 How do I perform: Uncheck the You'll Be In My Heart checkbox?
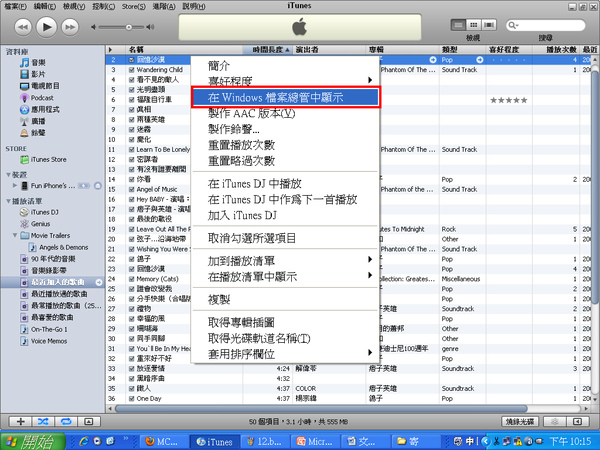(x=131, y=349)
